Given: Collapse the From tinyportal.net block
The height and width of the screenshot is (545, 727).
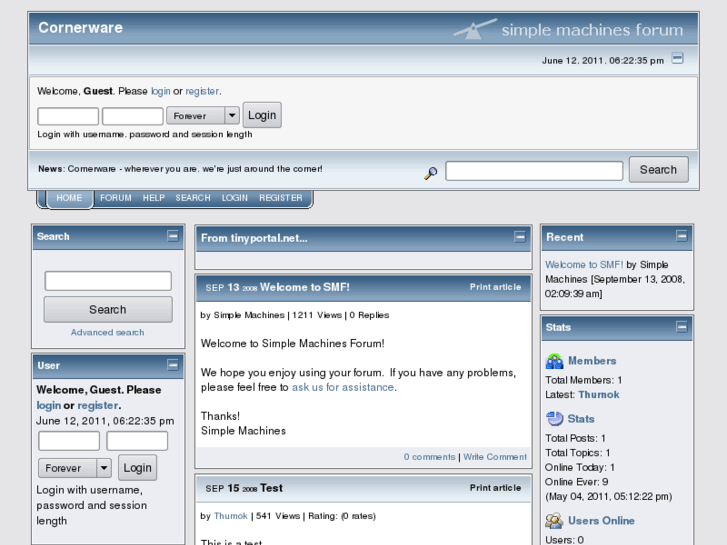Looking at the screenshot, I should [520, 237].
